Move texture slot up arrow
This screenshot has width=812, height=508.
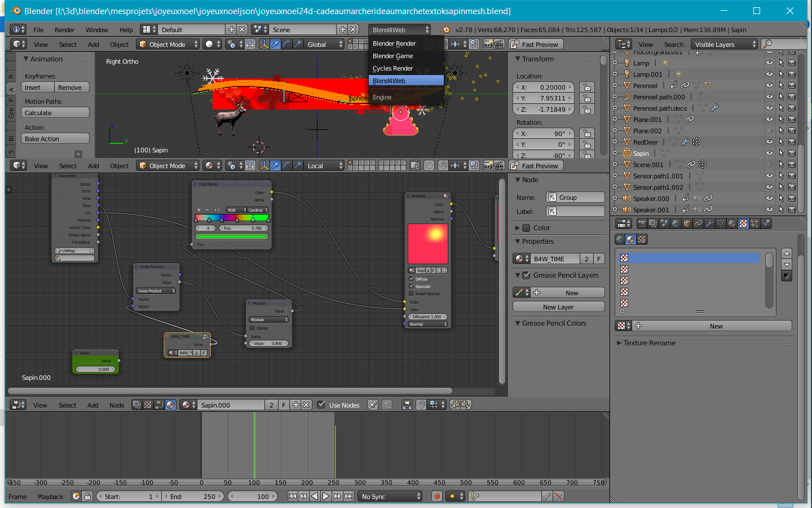coord(787,253)
